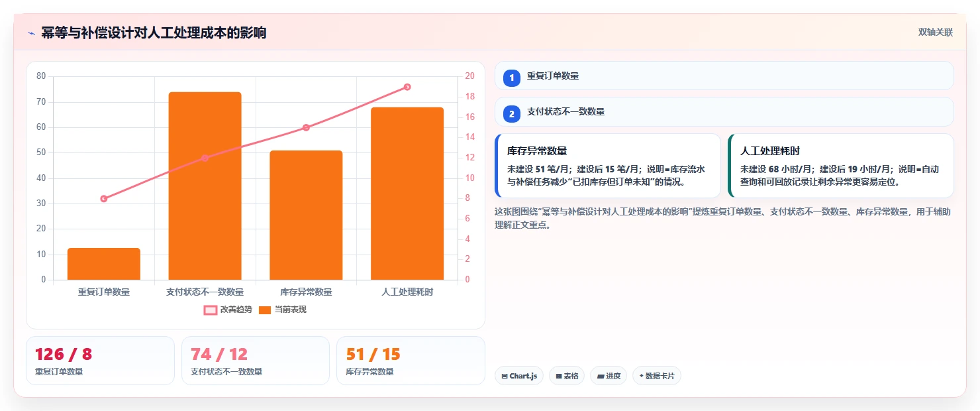980x411 pixels.
Task: Click the 重复订单数量 orange bar
Action: [104, 264]
